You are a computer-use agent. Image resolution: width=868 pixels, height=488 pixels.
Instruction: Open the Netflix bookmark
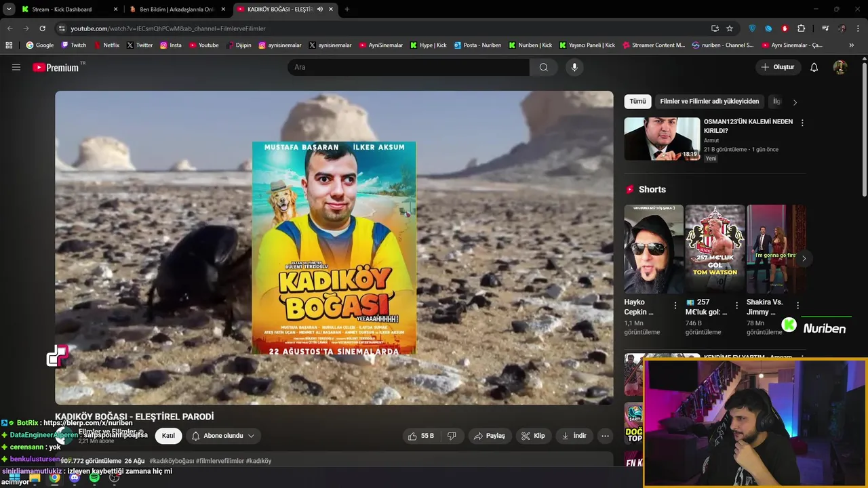106,45
